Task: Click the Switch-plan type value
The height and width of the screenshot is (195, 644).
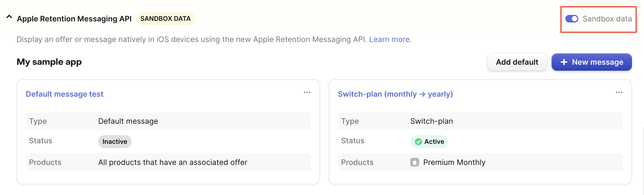Action: pyautogui.click(x=431, y=121)
